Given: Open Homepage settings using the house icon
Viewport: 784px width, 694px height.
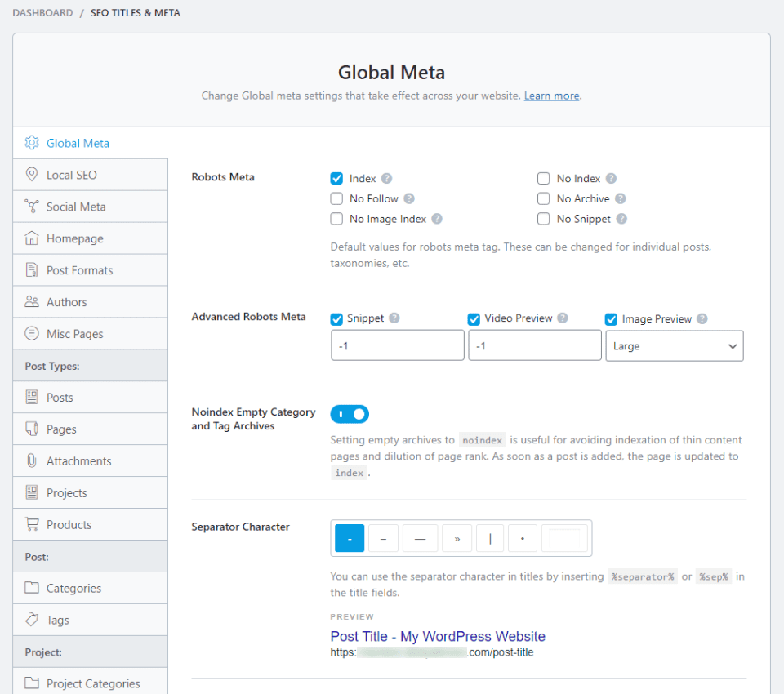Looking at the screenshot, I should point(32,238).
